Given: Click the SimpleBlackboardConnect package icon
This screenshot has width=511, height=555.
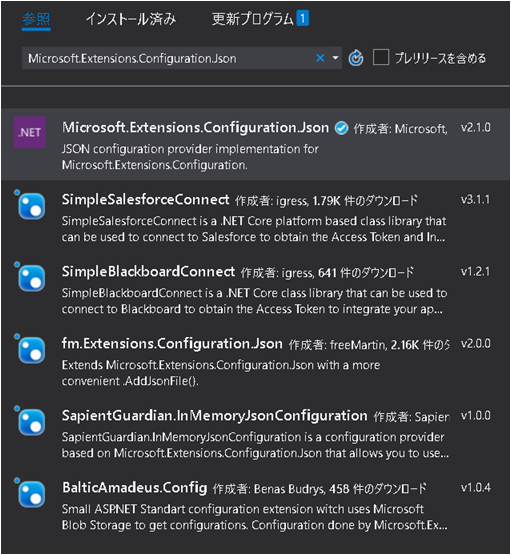Looking at the screenshot, I should click(x=31, y=278).
